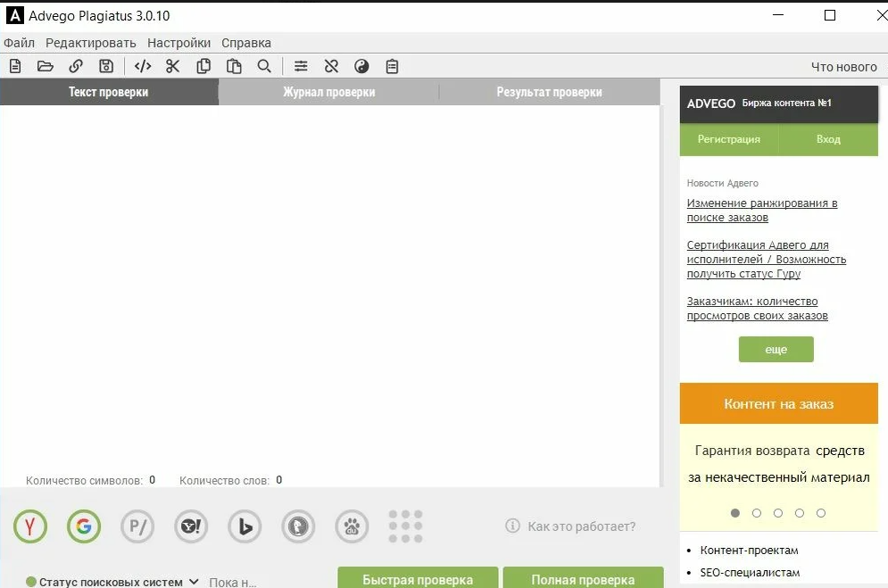Click the HTML code tags icon
This screenshot has width=888, height=588.
[143, 66]
